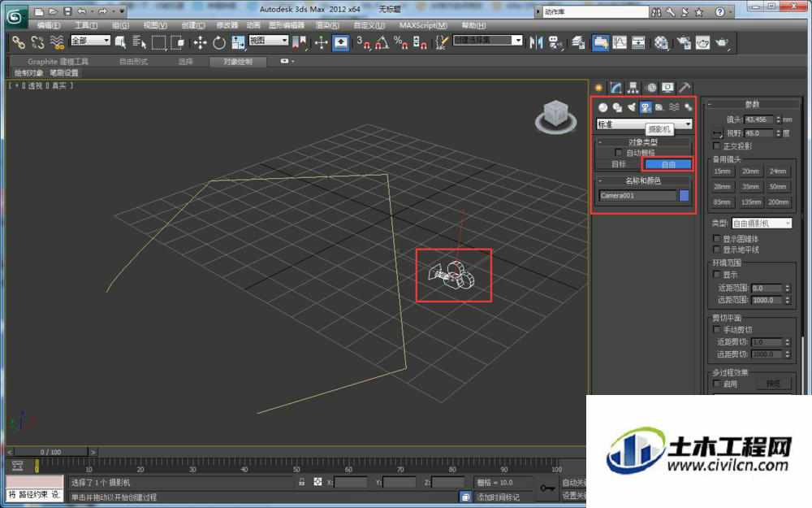Open the 类型 自由摄影机 dropdown
812x508 pixels.
tap(762, 224)
